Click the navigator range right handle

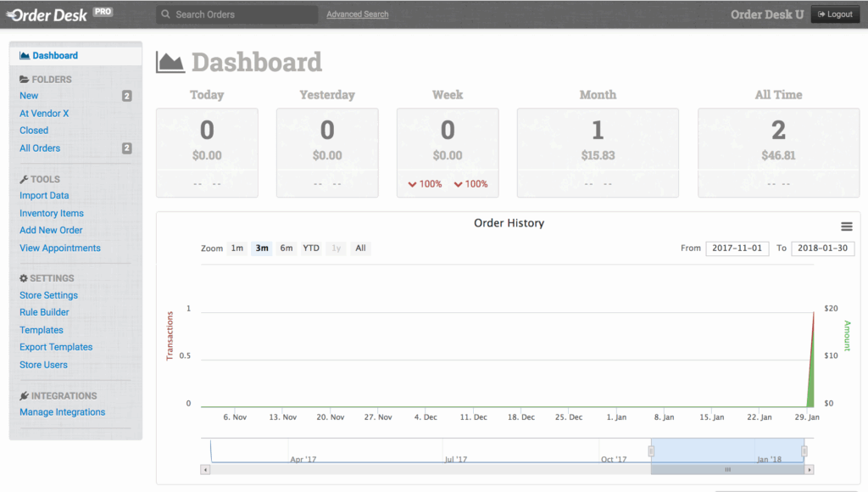804,451
